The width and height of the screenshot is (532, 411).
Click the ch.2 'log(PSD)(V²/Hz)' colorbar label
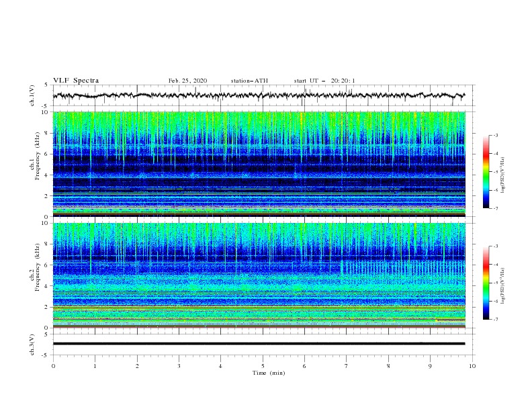click(503, 285)
